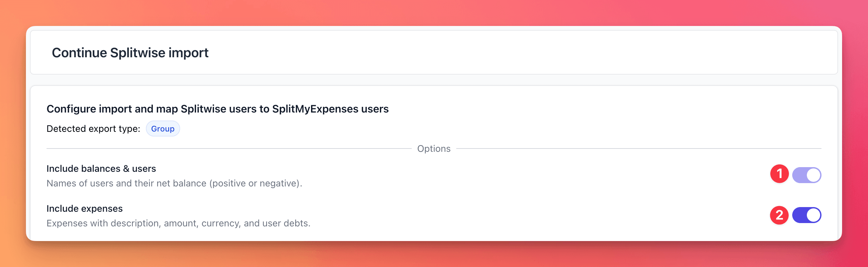This screenshot has height=267, width=868.
Task: Click the Include balances & users label
Action: pos(101,168)
